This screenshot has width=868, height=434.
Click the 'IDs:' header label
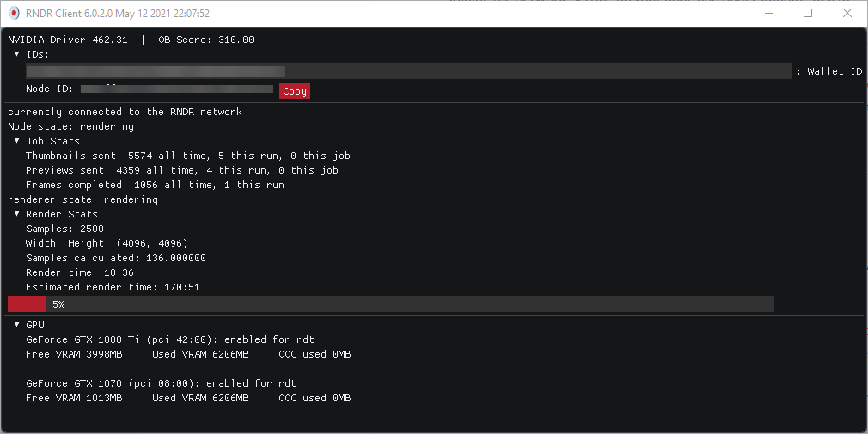(x=38, y=54)
